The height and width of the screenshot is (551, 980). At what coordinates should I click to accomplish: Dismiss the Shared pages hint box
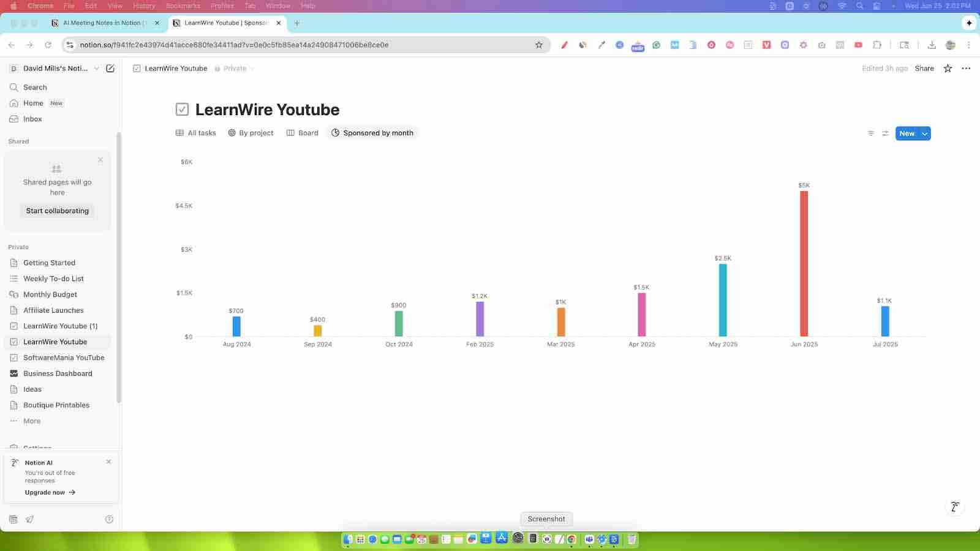[x=100, y=160]
